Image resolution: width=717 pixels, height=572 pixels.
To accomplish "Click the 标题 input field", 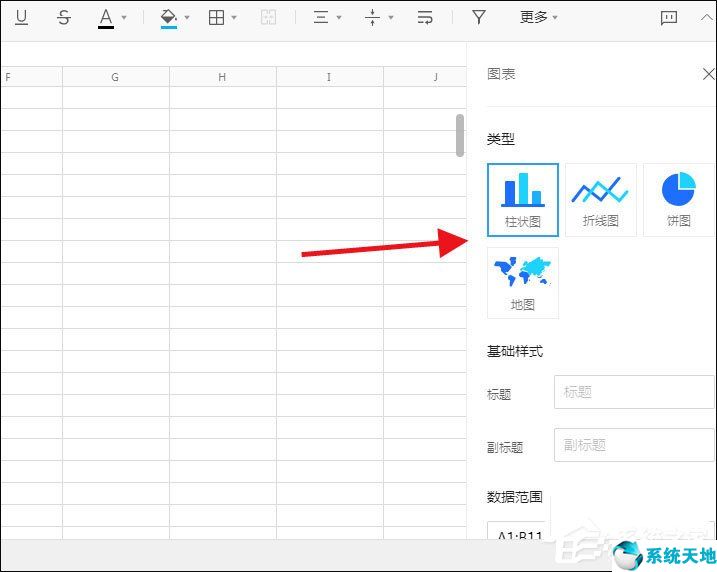I will click(634, 392).
